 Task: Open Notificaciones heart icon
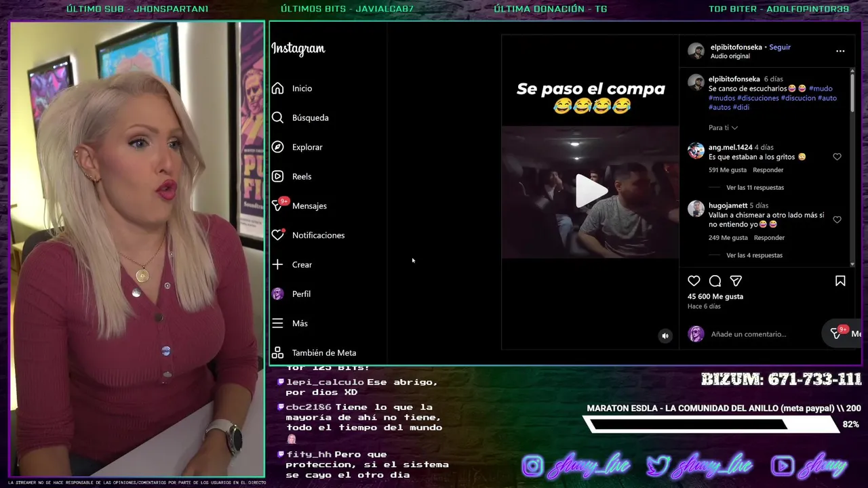tap(278, 235)
